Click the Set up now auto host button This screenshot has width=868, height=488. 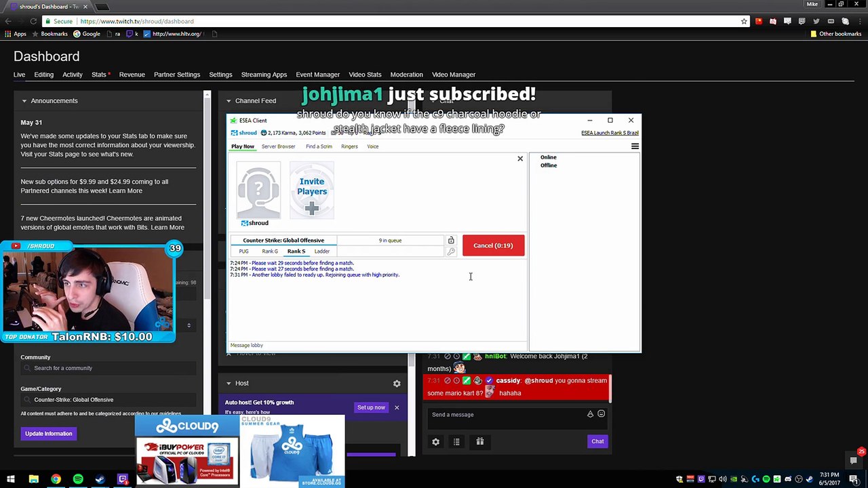coord(371,407)
